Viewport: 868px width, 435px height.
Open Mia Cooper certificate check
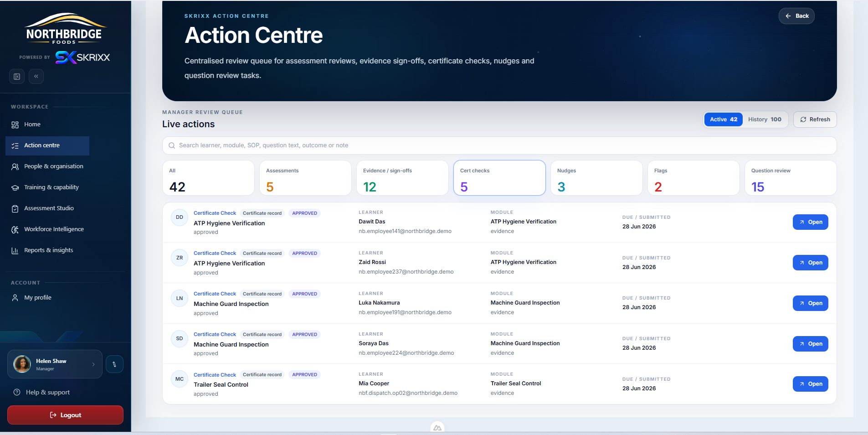click(x=810, y=384)
